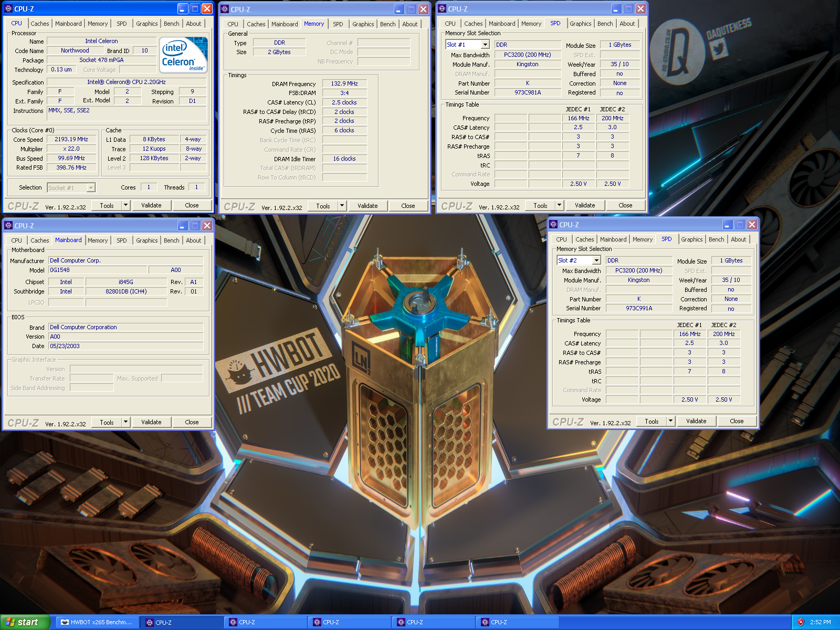Expand Tools arrow in the Mainboard window
Image resolution: width=840 pixels, height=630 pixels.
pyautogui.click(x=126, y=422)
